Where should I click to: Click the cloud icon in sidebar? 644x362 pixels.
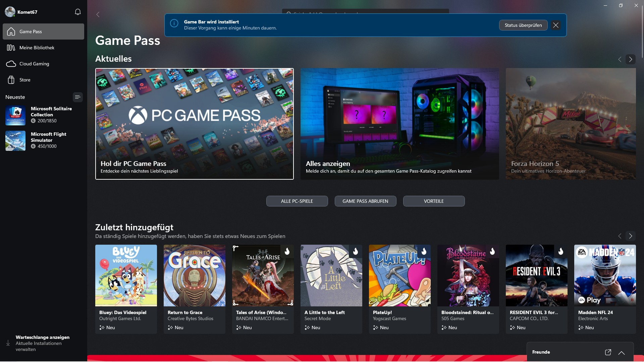[x=11, y=64]
